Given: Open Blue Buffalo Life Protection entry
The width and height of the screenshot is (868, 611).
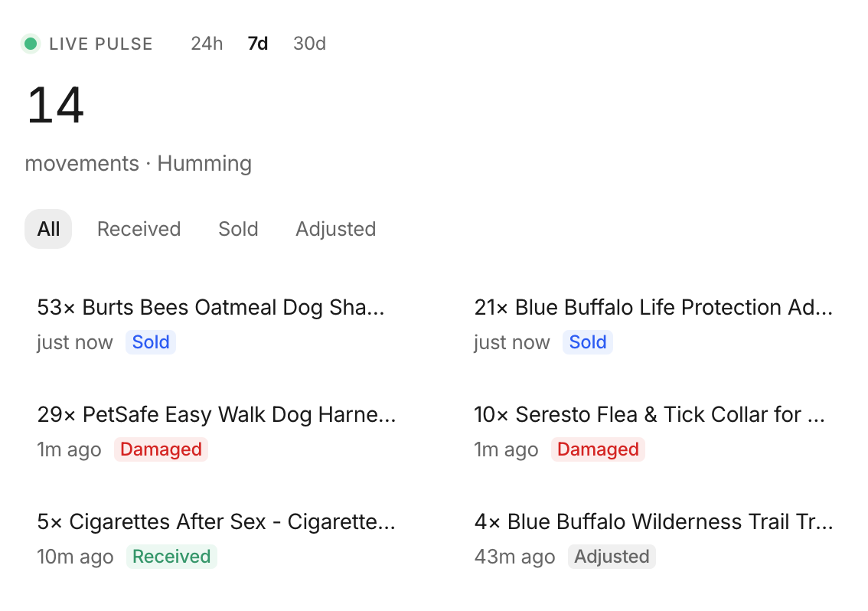Looking at the screenshot, I should coord(653,308).
